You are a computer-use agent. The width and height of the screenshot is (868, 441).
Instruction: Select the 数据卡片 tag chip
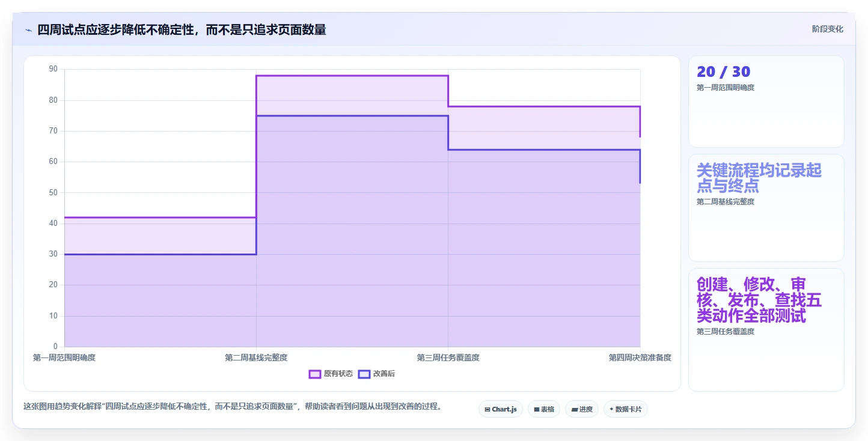(626, 409)
